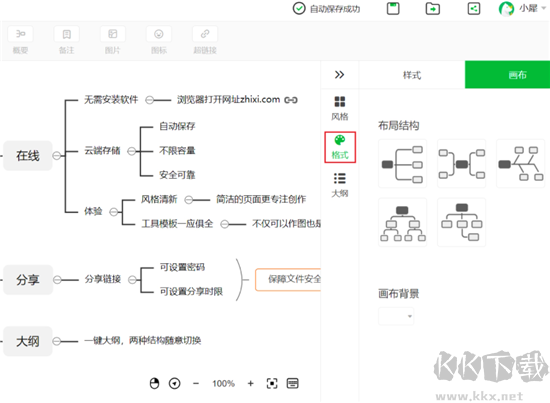Click the 100% zoom level value

pos(223,383)
